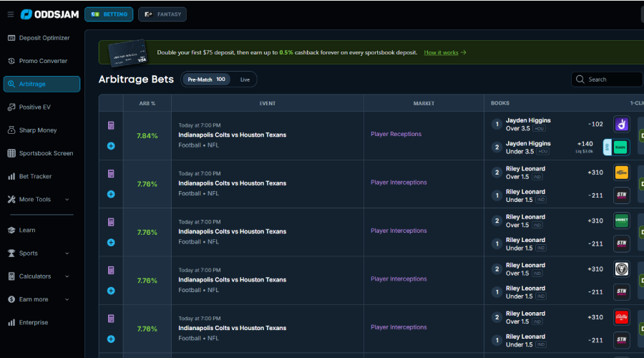Open calculator for Bally Riley Leonard row
The image size is (644, 358).
pyautogui.click(x=111, y=319)
